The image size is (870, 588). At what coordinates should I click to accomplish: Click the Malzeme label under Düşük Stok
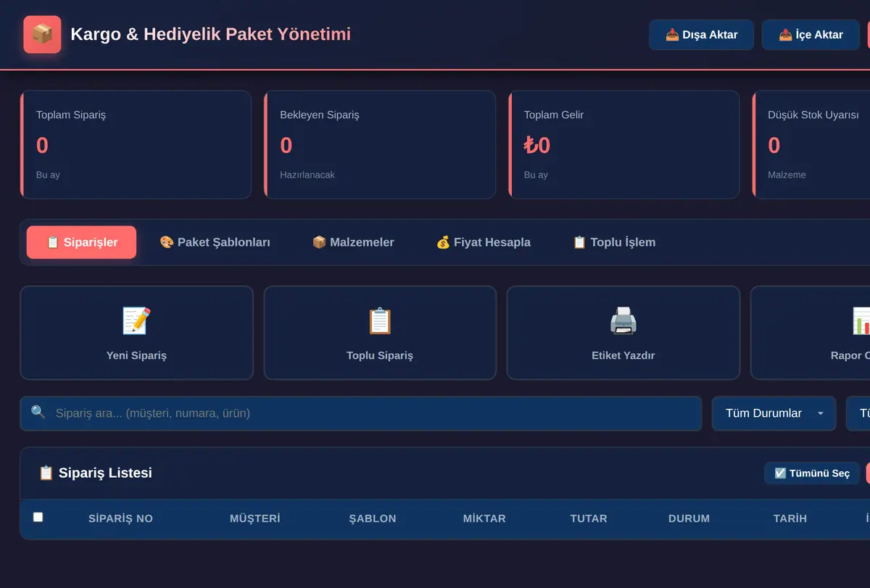pos(787,175)
